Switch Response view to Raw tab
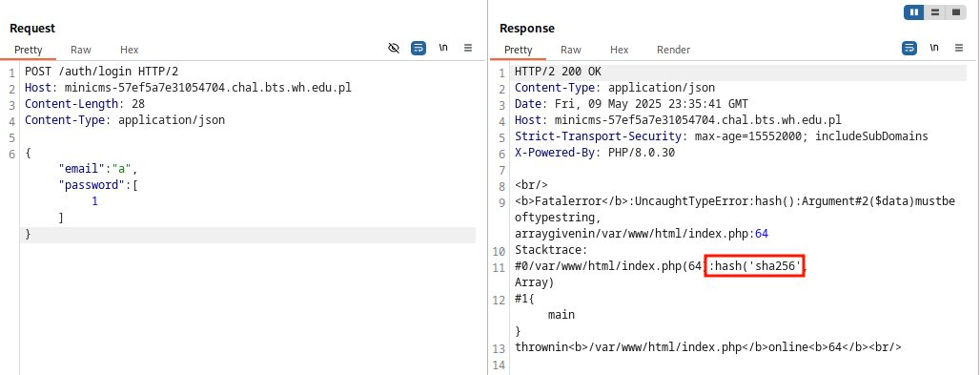Image resolution: width=980 pixels, height=375 pixels. coord(571,50)
